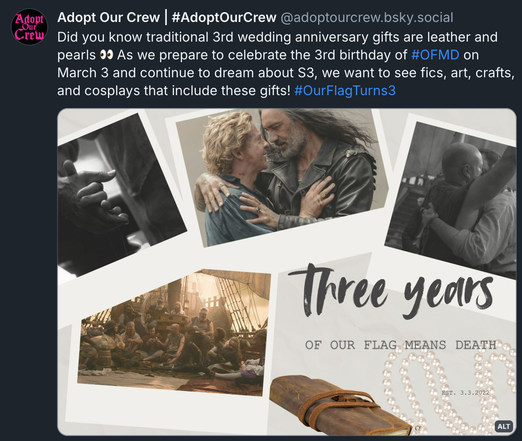Open the @adoptourcrew.bsky.social handle link
Viewport: 522px width, 441px height.
(367, 18)
